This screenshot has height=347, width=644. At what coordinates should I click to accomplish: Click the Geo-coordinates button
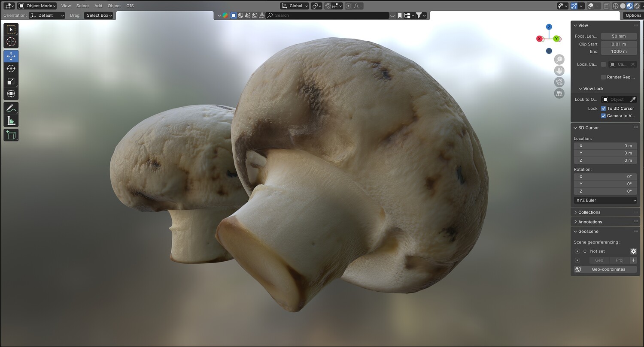tap(605, 269)
